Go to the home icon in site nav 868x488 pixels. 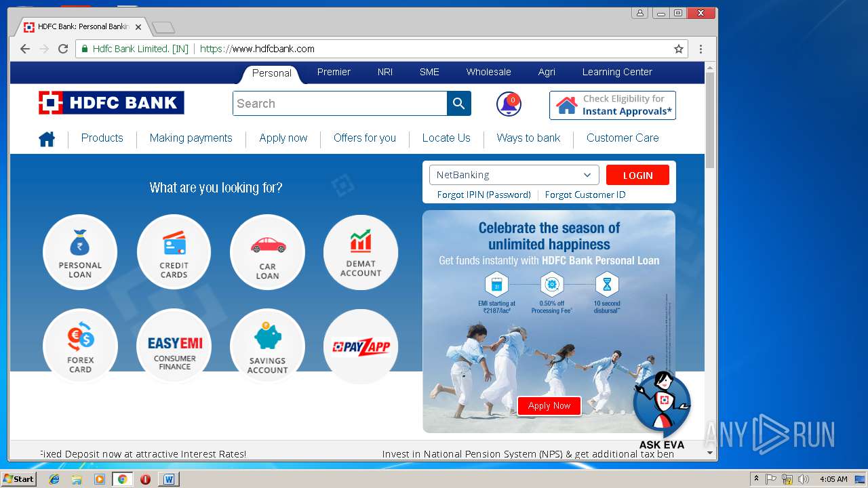pos(47,139)
